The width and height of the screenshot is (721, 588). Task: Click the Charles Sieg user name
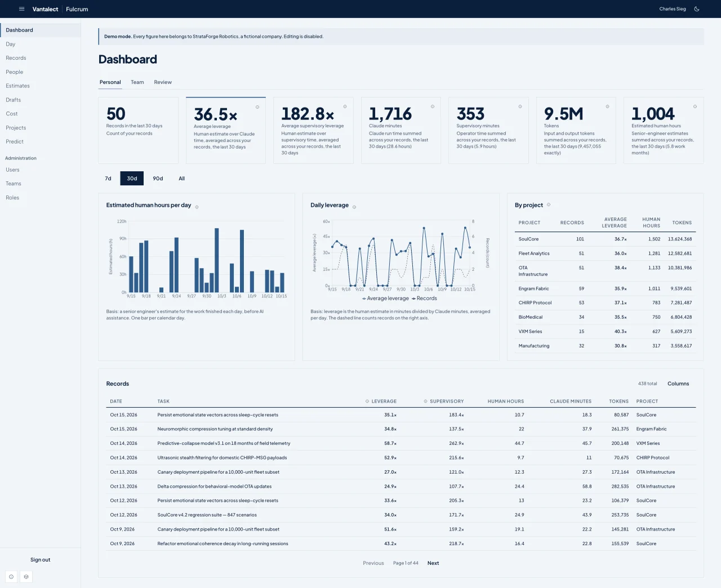click(x=673, y=9)
